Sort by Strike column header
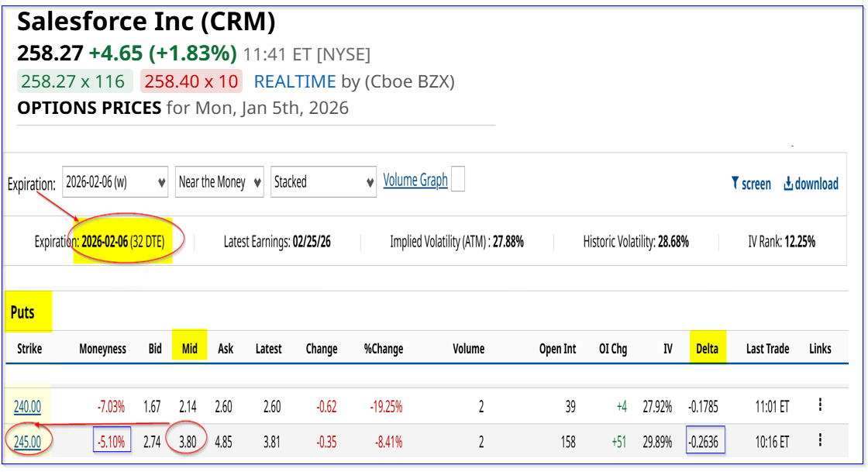Screen dimensions: 868x472 coord(29,349)
